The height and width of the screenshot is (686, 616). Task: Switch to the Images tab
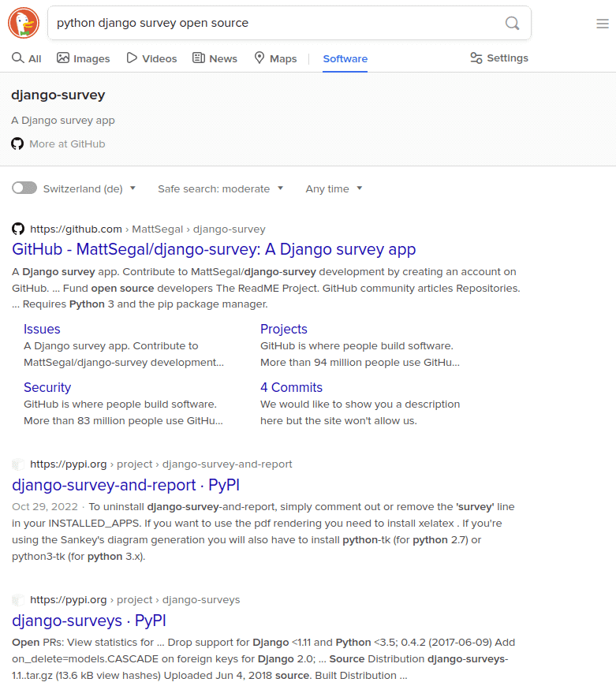(x=83, y=58)
